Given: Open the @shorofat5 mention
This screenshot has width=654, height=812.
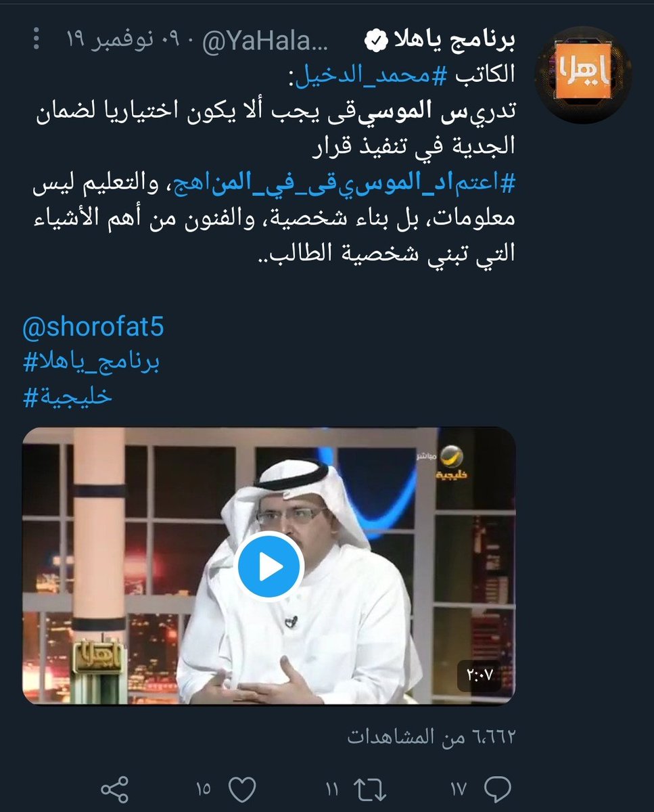Looking at the screenshot, I should click(93, 328).
